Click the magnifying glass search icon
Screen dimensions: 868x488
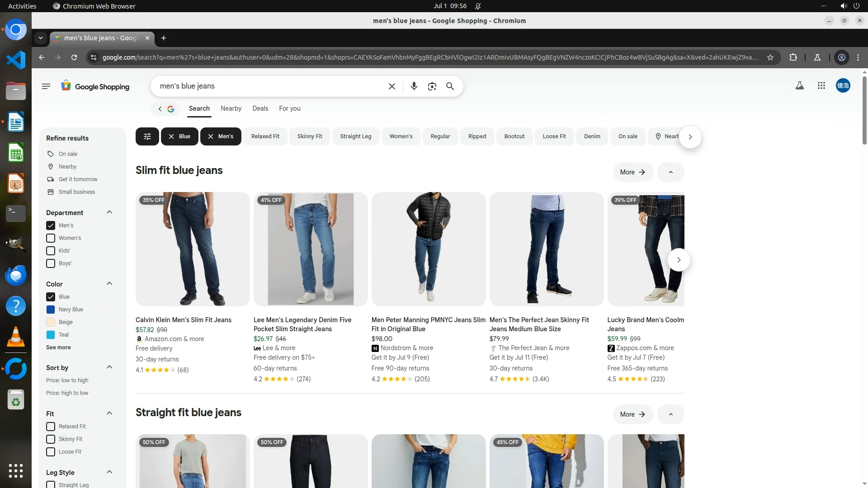pos(450,86)
